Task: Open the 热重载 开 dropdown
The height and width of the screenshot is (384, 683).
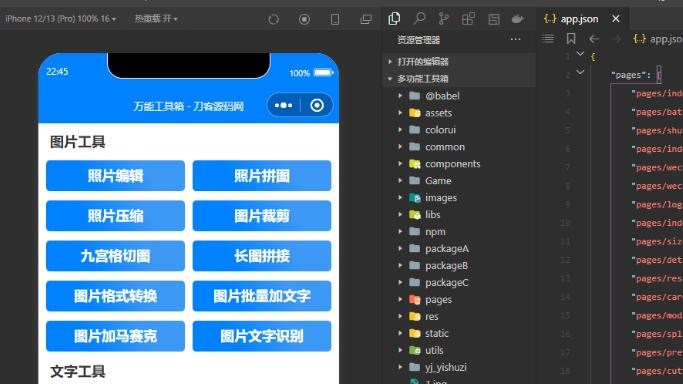Action: pos(156,19)
